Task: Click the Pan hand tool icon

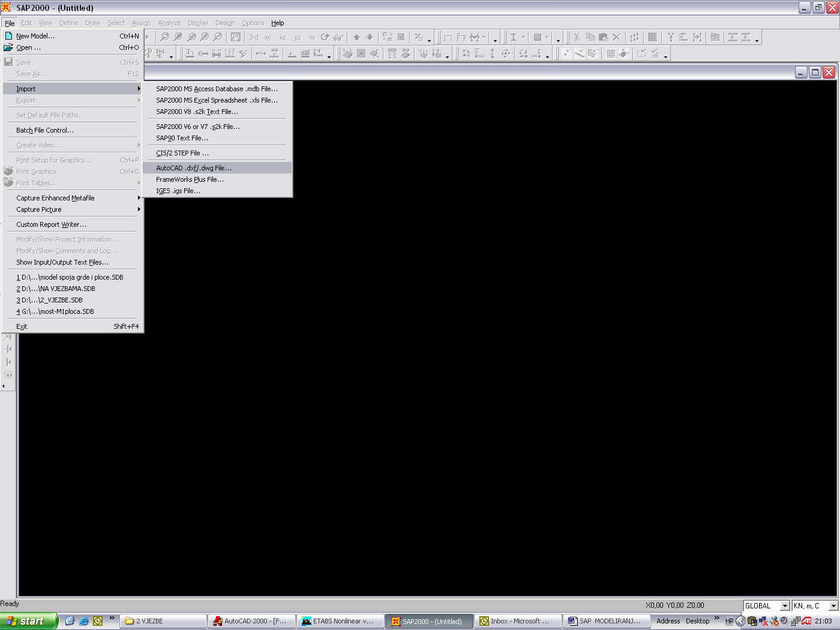Action: (x=236, y=37)
